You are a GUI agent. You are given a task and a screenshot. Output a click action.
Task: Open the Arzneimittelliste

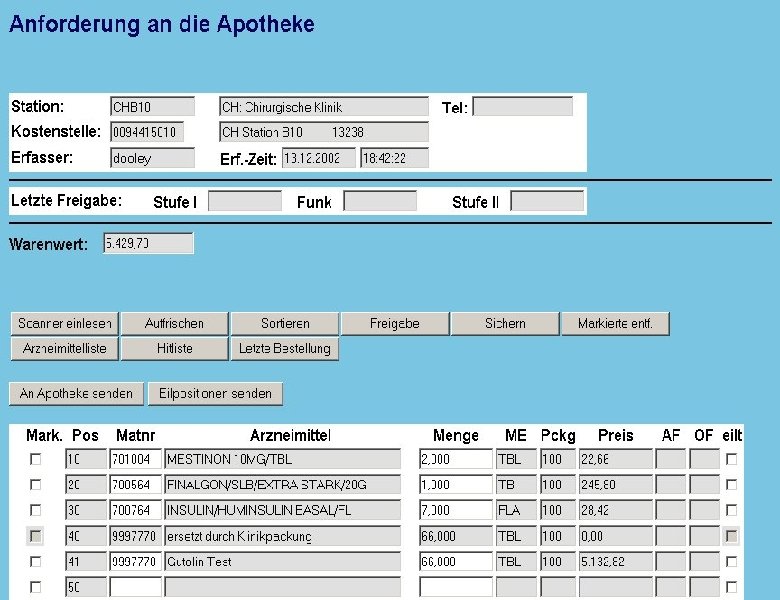click(x=65, y=349)
